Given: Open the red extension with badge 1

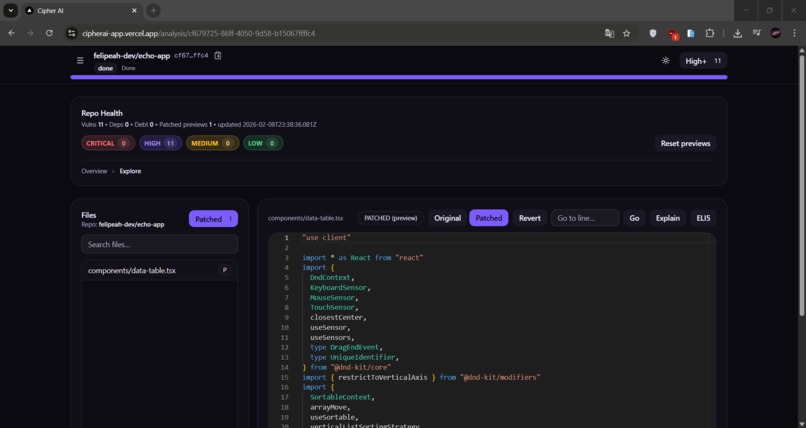Looking at the screenshot, I should pyautogui.click(x=672, y=34).
